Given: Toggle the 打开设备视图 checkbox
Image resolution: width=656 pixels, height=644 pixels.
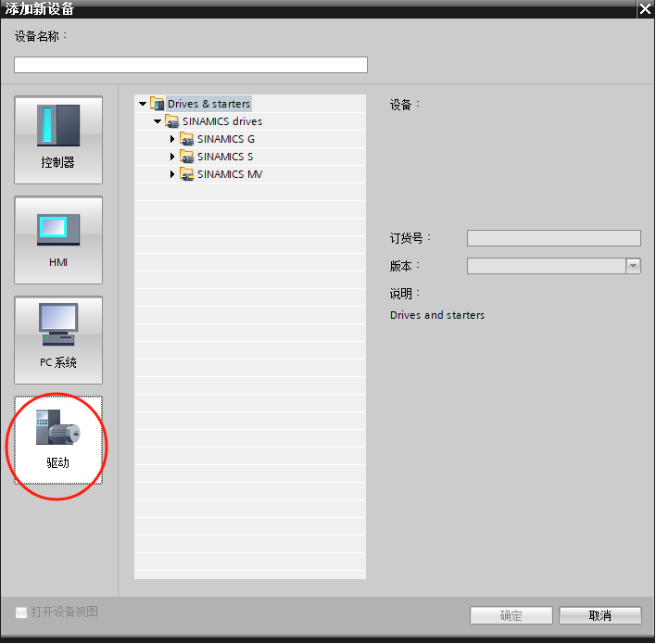Looking at the screenshot, I should 21,612.
